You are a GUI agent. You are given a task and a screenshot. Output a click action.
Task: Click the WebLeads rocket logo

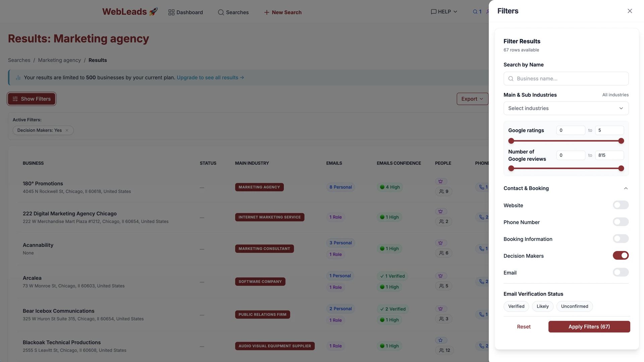[x=129, y=12]
